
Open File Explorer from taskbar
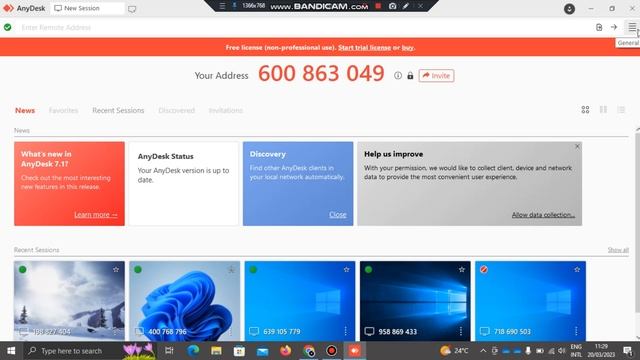216,351
